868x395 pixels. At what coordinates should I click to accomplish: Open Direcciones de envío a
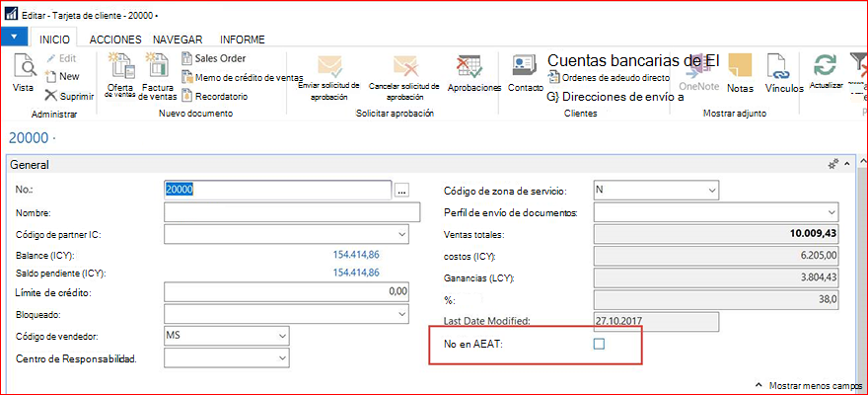615,97
